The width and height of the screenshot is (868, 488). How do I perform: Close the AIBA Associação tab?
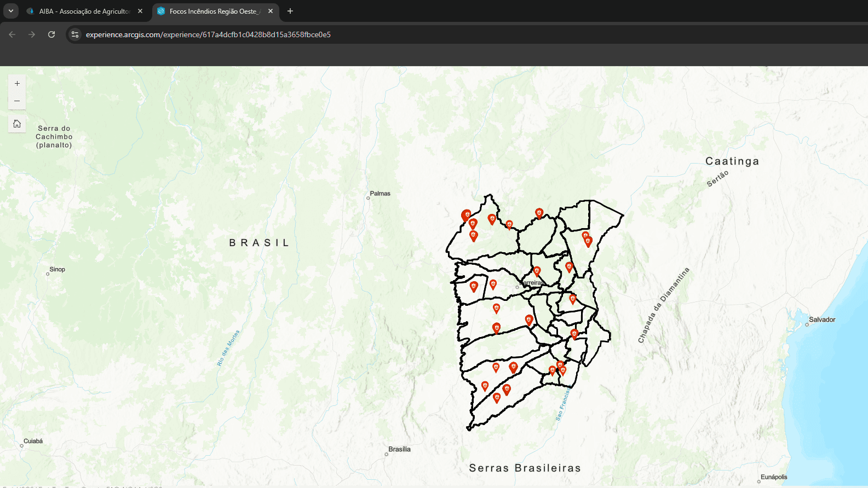140,11
